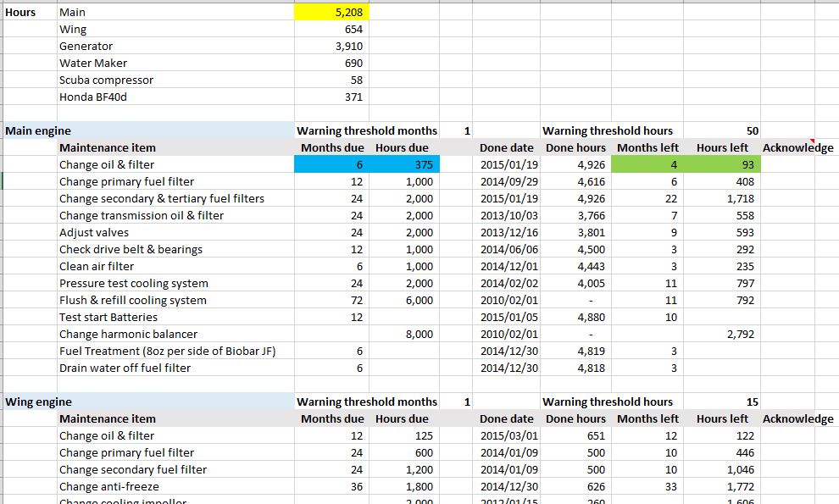Select Done hours value 4,616
The width and height of the screenshot is (839, 504).
[x=575, y=182]
